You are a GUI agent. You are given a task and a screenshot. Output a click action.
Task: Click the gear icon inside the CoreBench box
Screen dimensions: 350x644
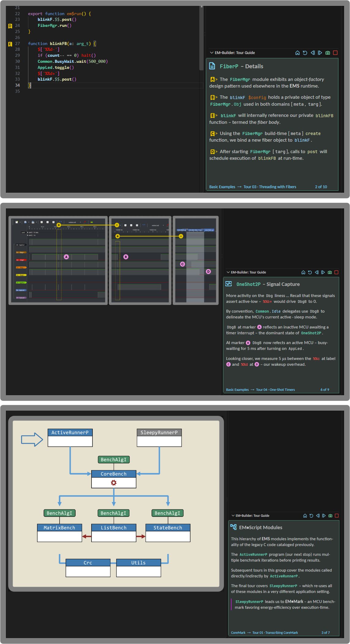[x=114, y=483]
